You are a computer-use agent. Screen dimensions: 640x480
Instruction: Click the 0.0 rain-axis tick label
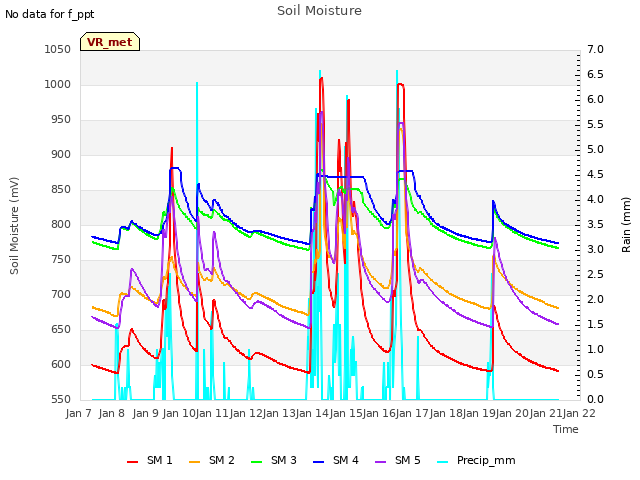[596, 399]
